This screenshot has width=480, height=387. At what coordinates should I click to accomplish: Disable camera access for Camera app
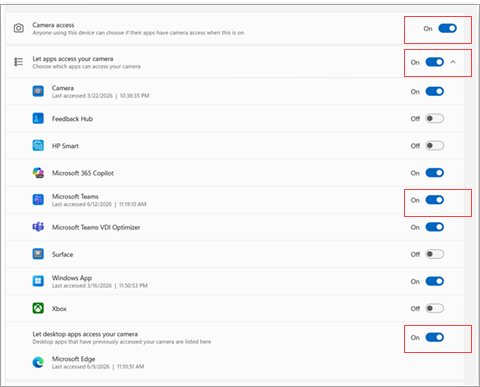pyautogui.click(x=435, y=91)
